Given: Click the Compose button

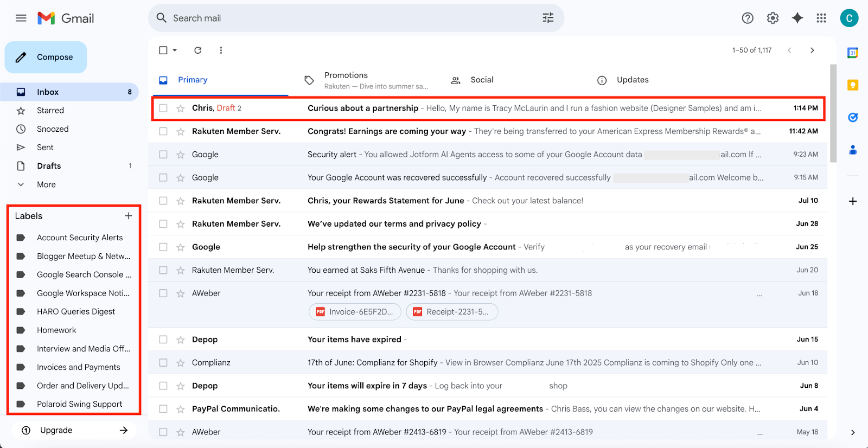Looking at the screenshot, I should tap(46, 57).
